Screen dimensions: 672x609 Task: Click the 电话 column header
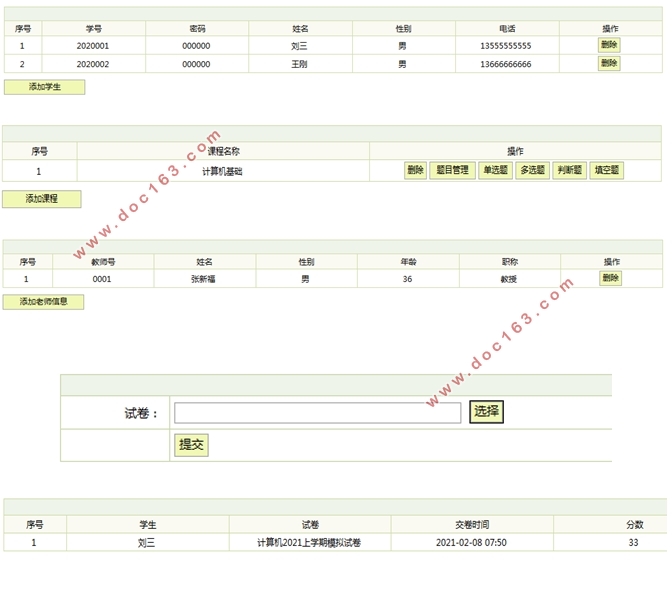[507, 29]
